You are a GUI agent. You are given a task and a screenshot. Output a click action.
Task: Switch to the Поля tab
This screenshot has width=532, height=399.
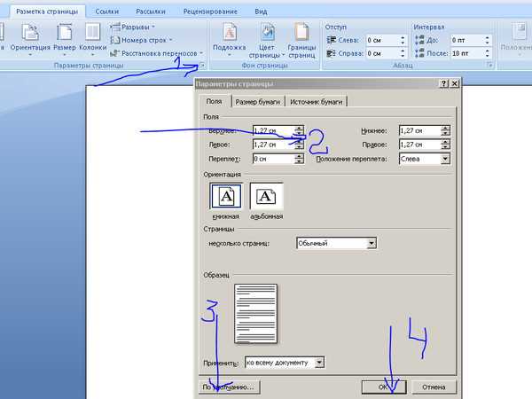point(214,101)
